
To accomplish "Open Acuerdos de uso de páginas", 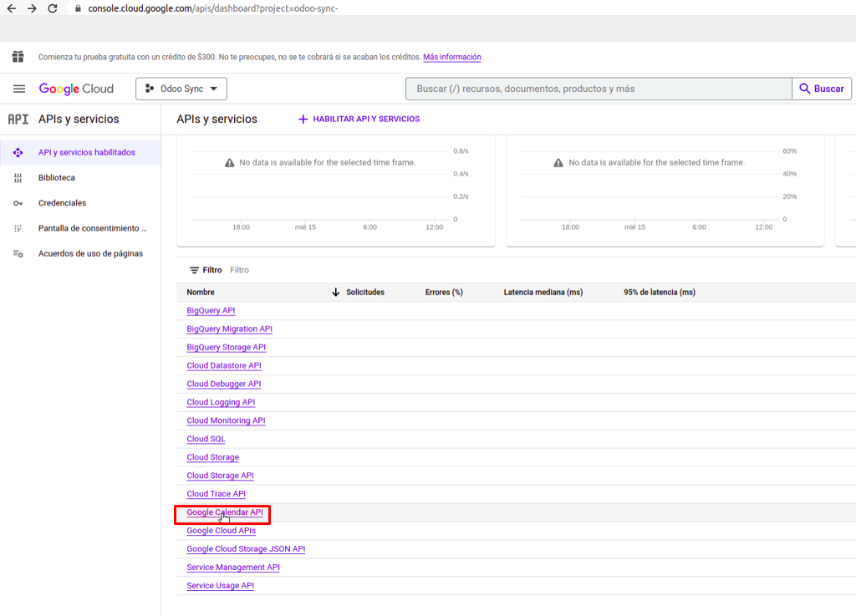I will coord(80,254).
